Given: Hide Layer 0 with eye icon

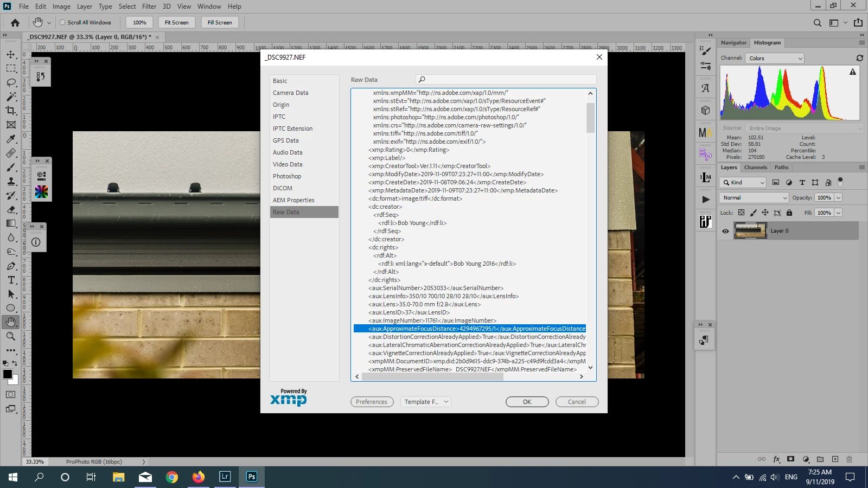Looking at the screenshot, I should [x=725, y=231].
